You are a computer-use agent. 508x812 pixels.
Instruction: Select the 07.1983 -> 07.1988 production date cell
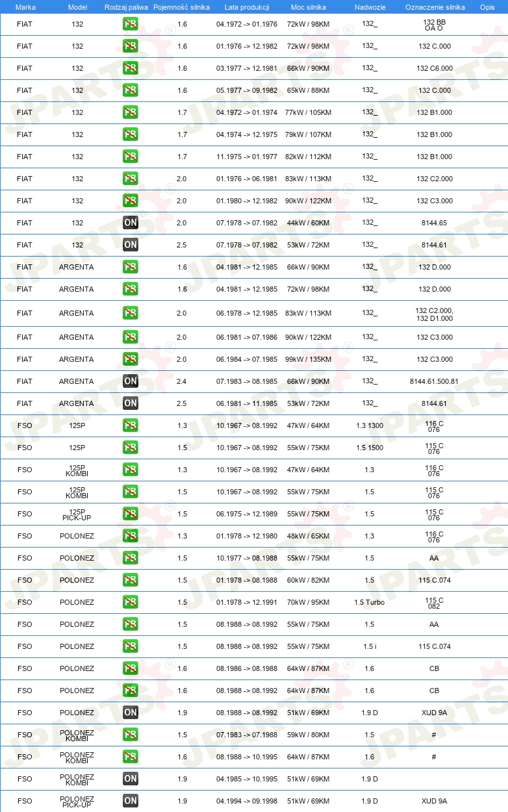coord(247,735)
